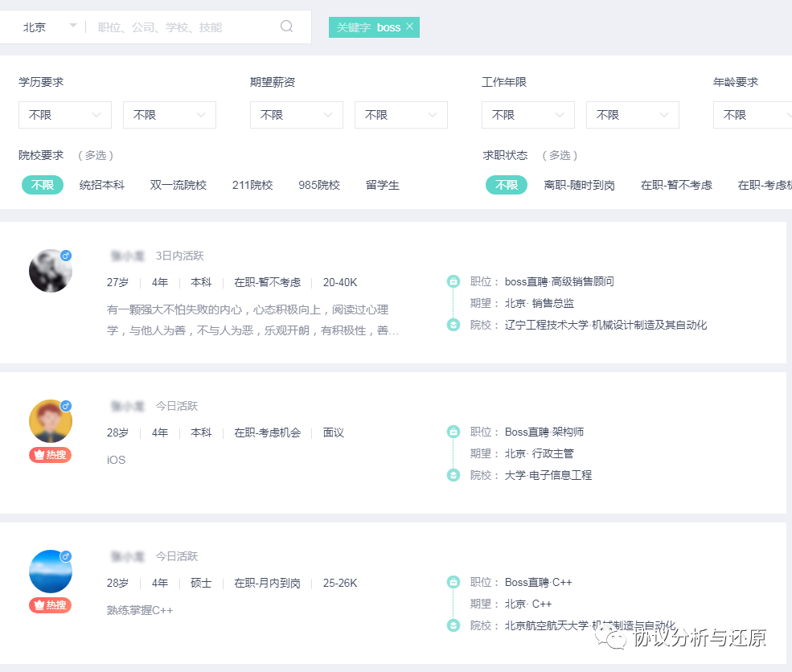Click 面议 salary text
Image resolution: width=792 pixels, height=672 pixels.
coord(334,432)
